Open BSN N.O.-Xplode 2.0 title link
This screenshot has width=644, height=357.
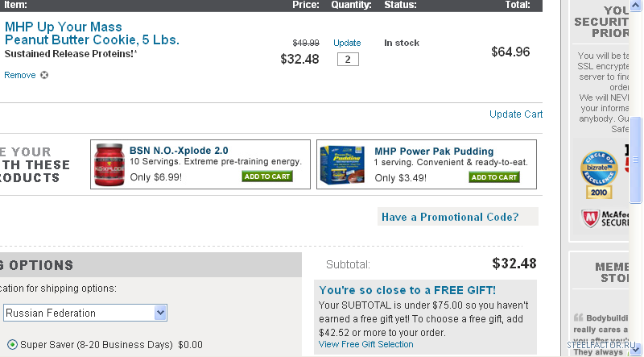click(179, 151)
